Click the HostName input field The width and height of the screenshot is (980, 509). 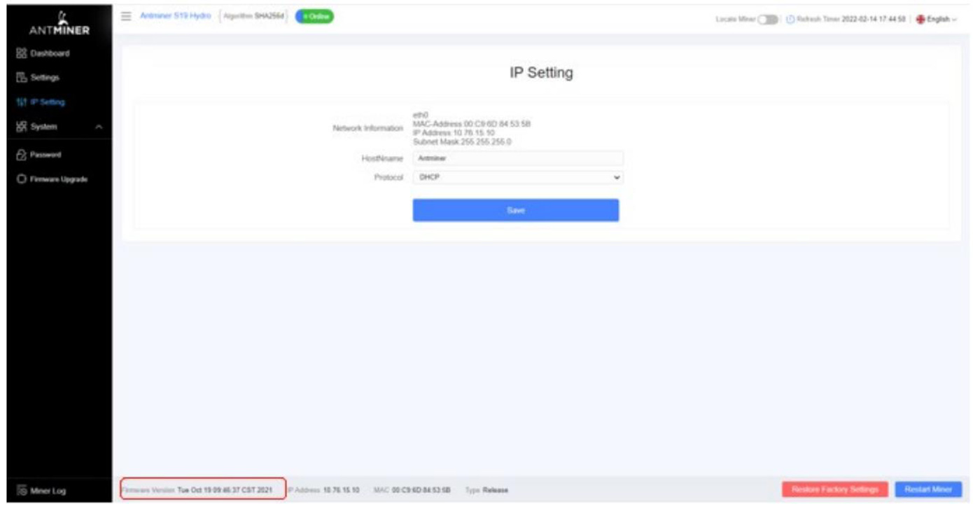(517, 158)
